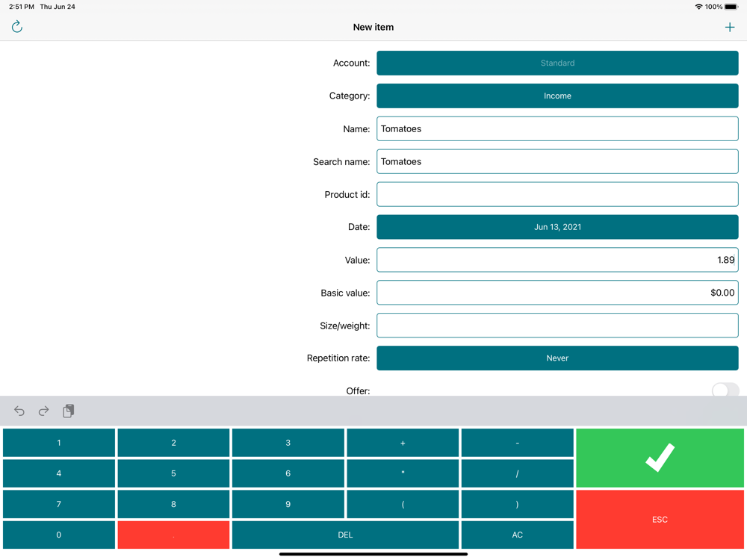Tap the divide slash key
Screen dimensions: 747x560
[x=518, y=473]
